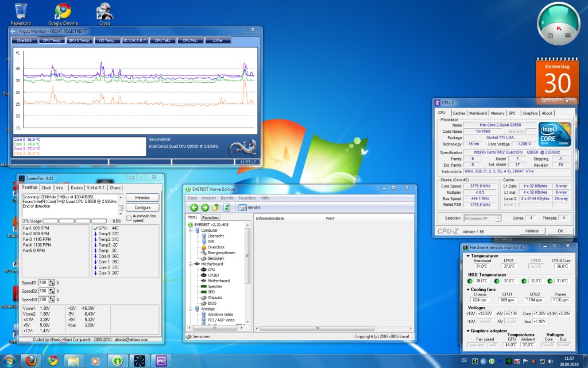Viewport: 588px width, 368px height.
Task: Switch to the Caches tab in CPU-Z
Action: (459, 113)
